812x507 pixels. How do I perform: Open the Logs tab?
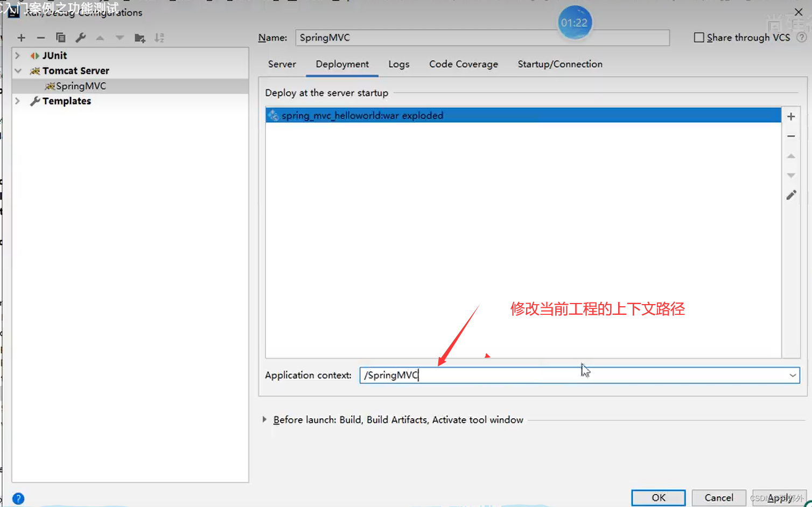coord(399,64)
